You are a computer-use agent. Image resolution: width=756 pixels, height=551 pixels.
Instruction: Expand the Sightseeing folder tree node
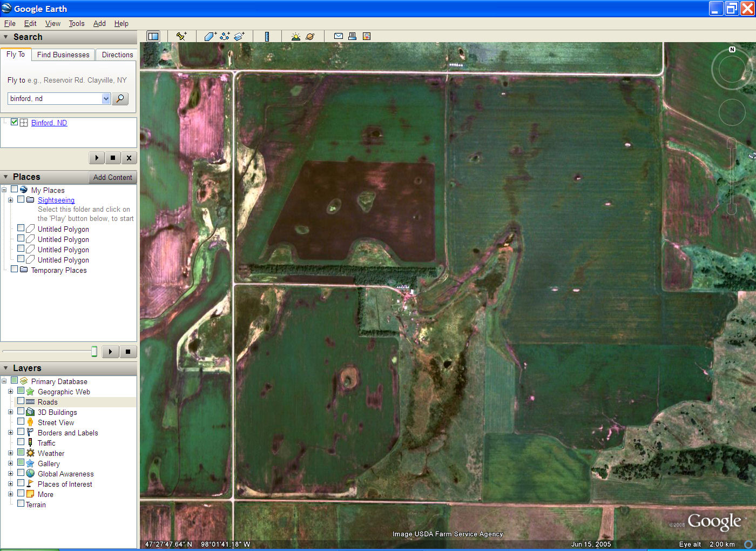(x=10, y=200)
